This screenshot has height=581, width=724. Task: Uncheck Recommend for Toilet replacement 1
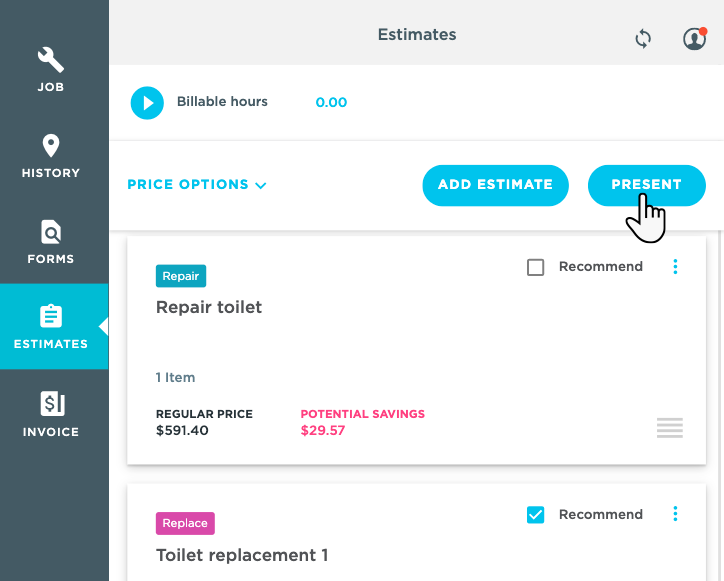[x=536, y=515]
